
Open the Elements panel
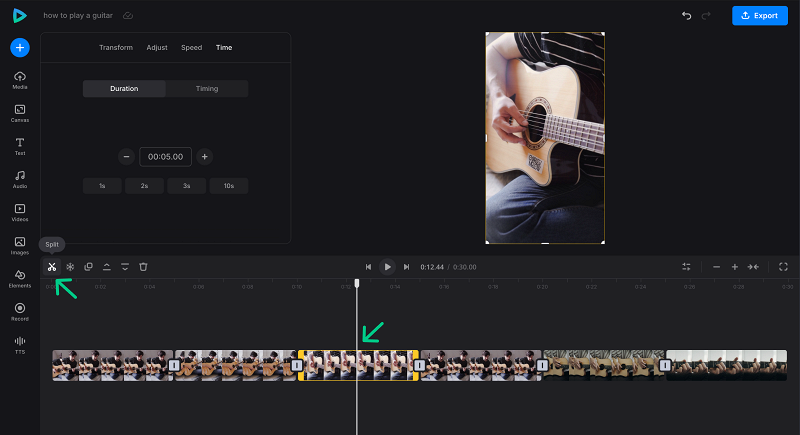20,279
